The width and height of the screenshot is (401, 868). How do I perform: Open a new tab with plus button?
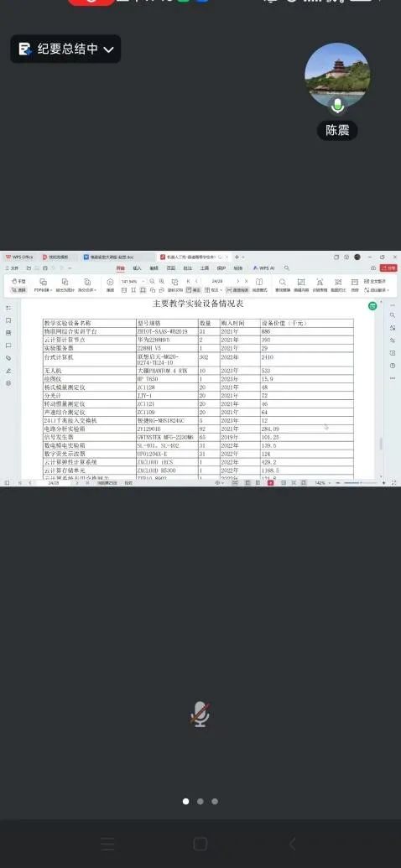237,257
